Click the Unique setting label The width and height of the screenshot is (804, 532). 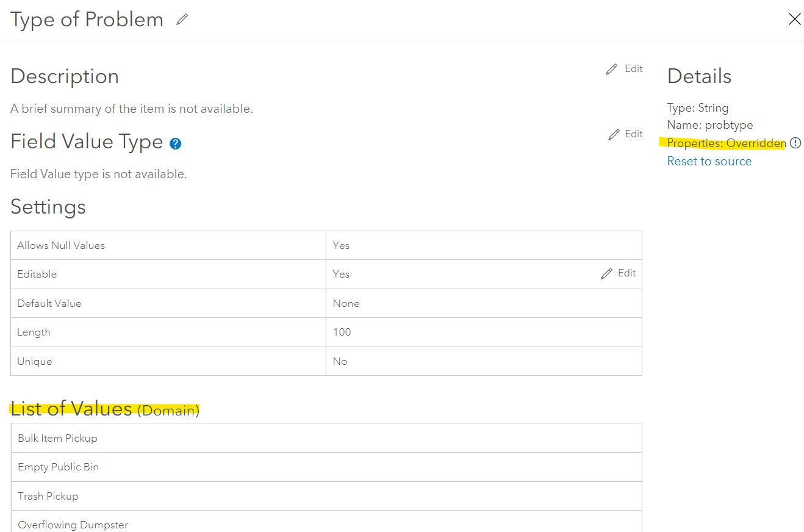pyautogui.click(x=34, y=361)
